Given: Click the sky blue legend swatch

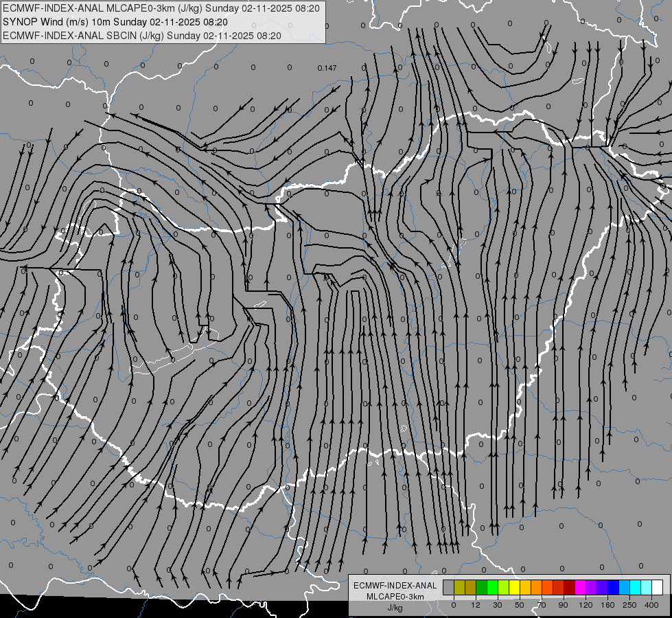Looking at the screenshot, I should pos(625,587).
